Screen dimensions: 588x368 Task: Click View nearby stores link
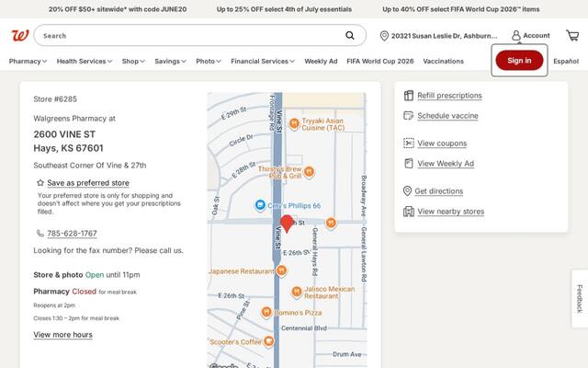[x=451, y=212]
